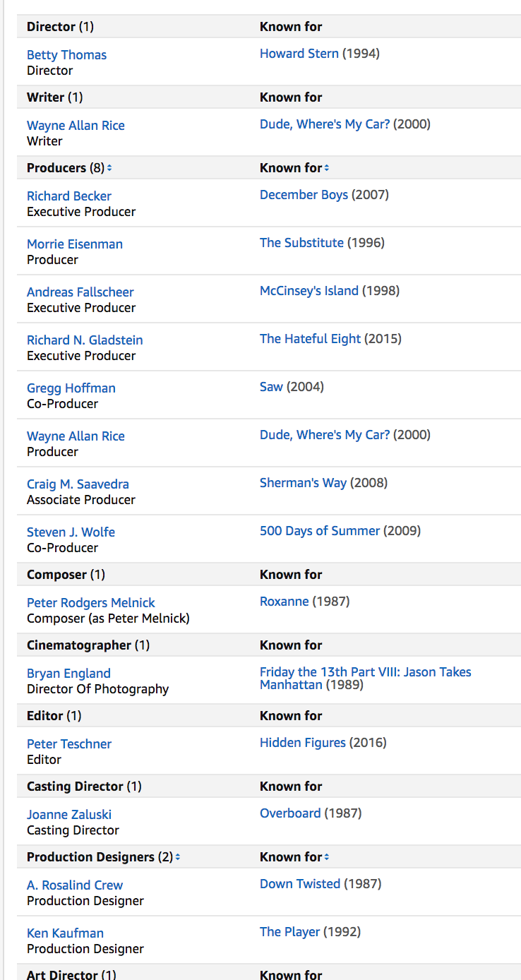The width and height of the screenshot is (521, 980).
Task: Open Joanne Zaluski casting director page
Action: 69,815
